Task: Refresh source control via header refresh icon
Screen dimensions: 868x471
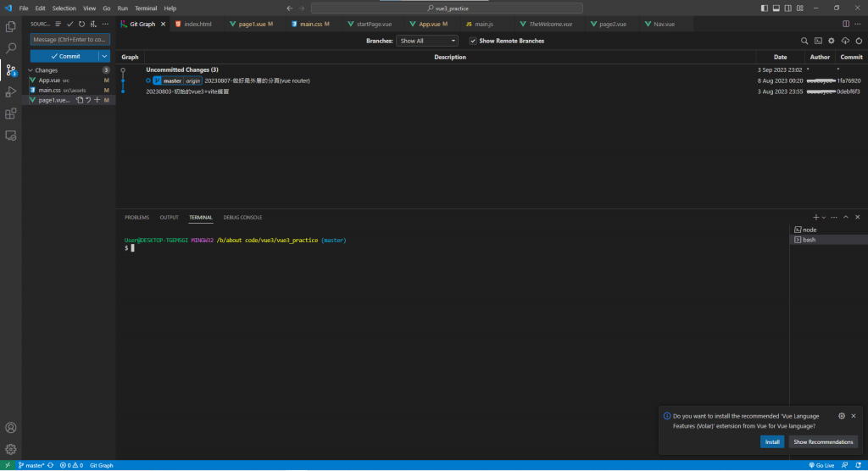Action: coord(81,24)
